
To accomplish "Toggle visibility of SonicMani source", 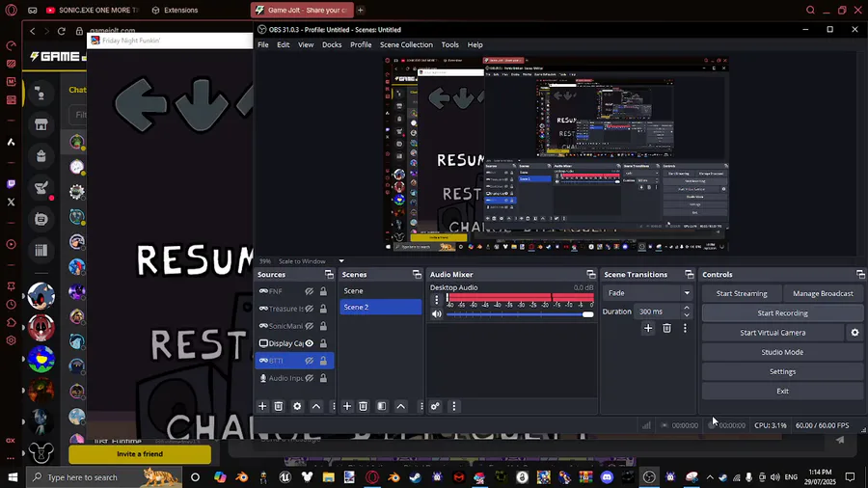I will point(310,326).
